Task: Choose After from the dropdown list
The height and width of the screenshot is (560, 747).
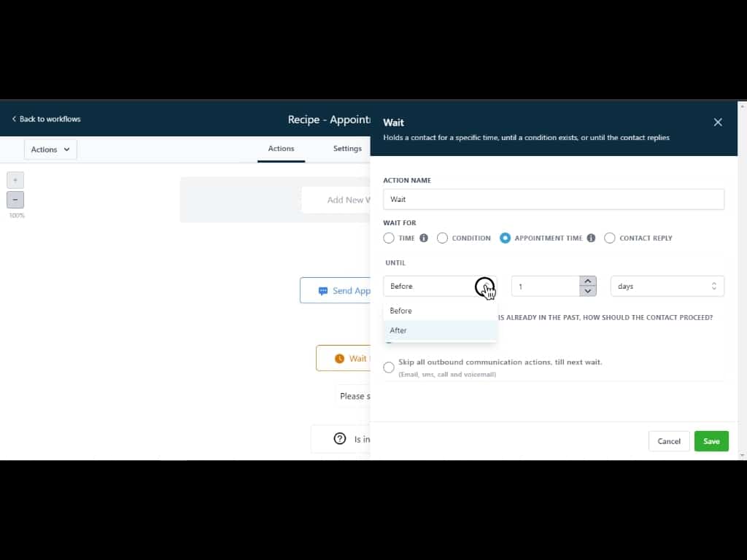Action: [x=398, y=330]
